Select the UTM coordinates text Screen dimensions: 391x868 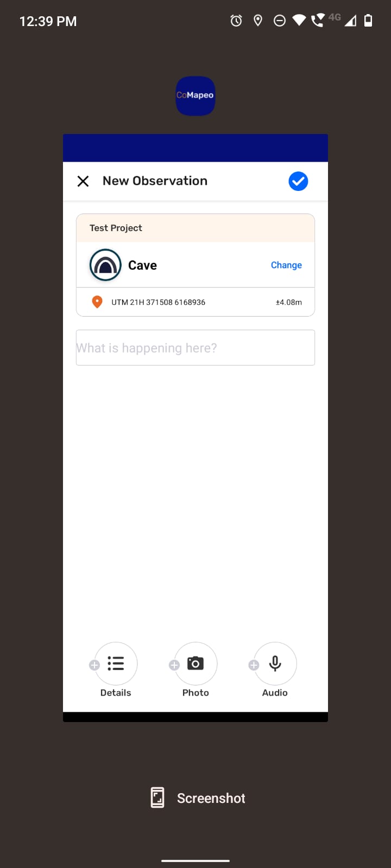click(x=158, y=302)
